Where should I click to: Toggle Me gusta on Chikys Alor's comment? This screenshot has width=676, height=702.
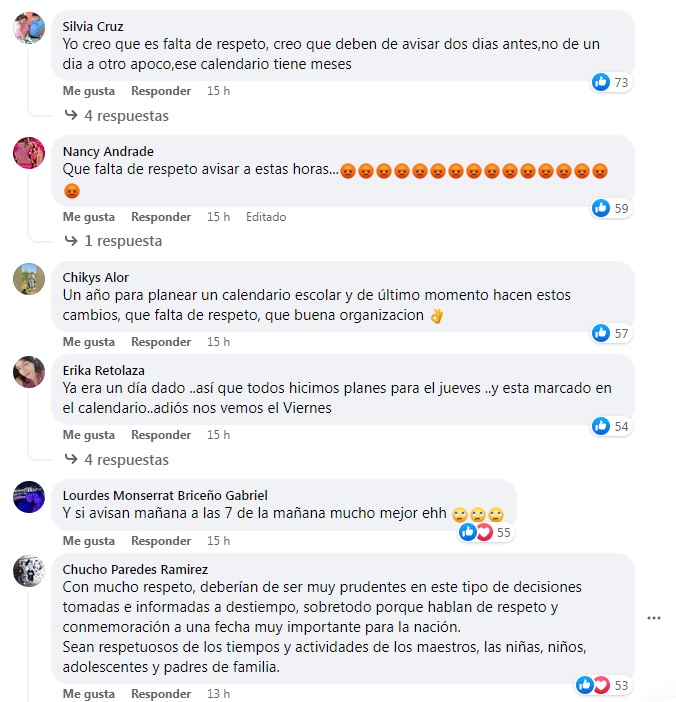(x=89, y=342)
